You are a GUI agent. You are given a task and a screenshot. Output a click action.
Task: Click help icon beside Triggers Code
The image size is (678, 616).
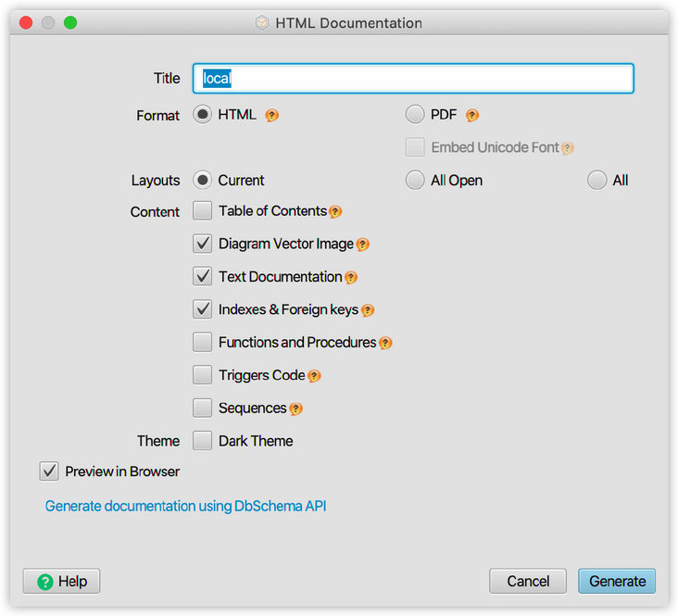pos(314,376)
